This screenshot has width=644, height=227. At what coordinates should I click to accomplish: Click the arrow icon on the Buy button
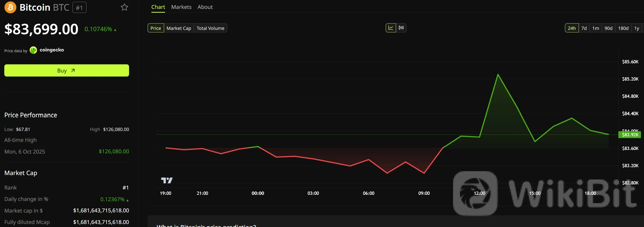click(x=73, y=70)
